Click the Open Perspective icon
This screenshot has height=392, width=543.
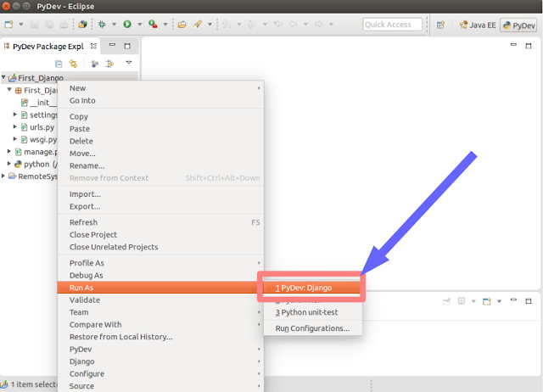pos(440,25)
